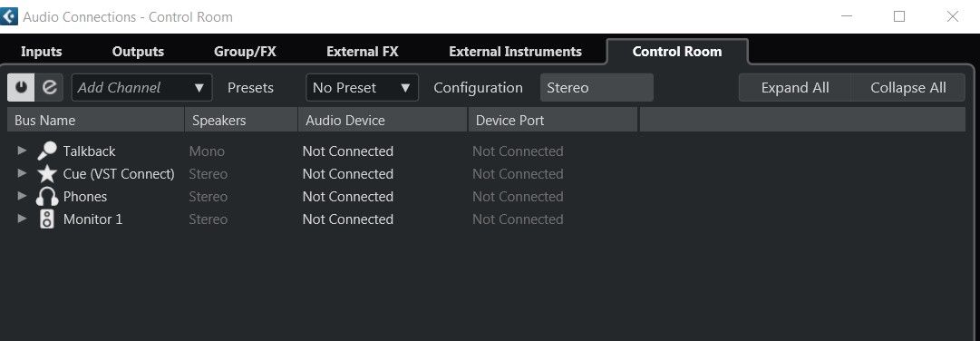Click the Talkback microphone icon

47,151
